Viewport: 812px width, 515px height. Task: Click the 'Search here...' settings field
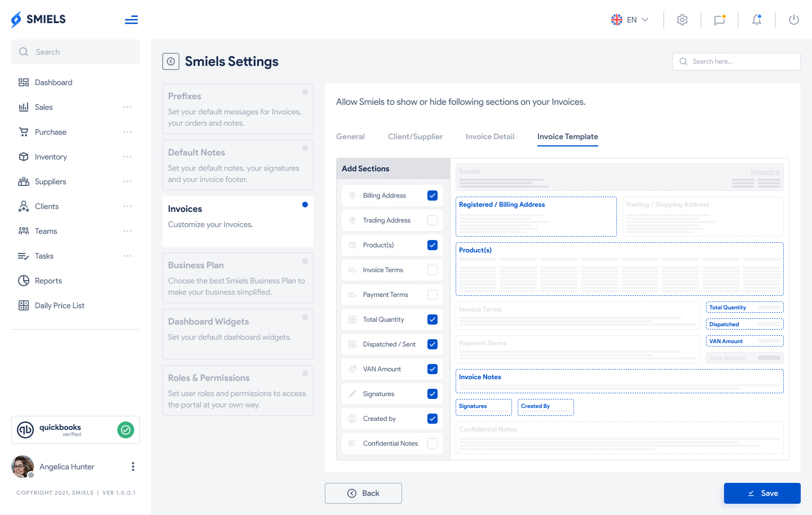[x=736, y=61]
